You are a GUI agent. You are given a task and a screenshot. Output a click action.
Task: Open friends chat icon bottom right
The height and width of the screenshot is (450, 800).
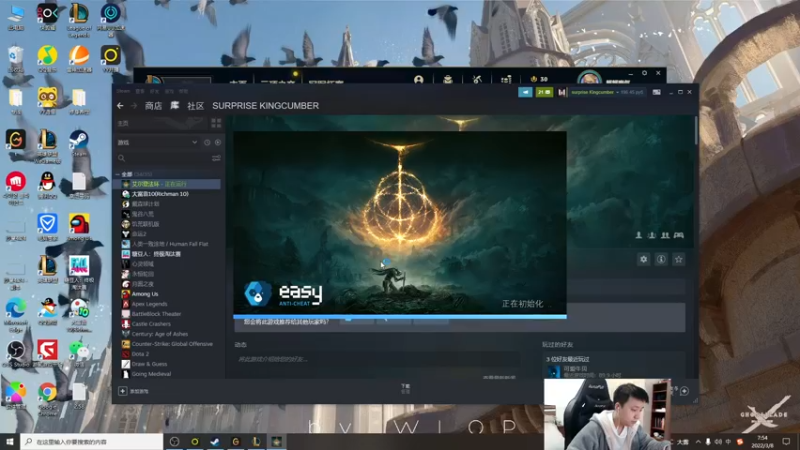point(685,391)
